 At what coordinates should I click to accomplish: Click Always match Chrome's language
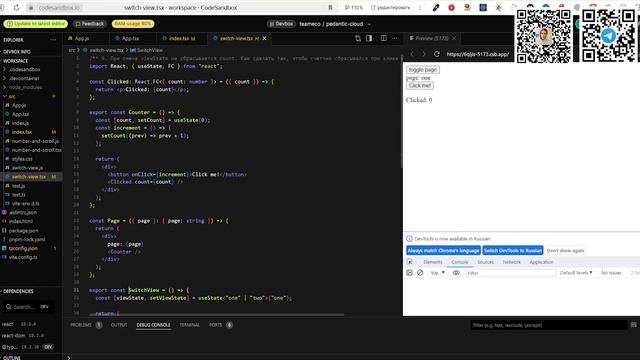(443, 250)
